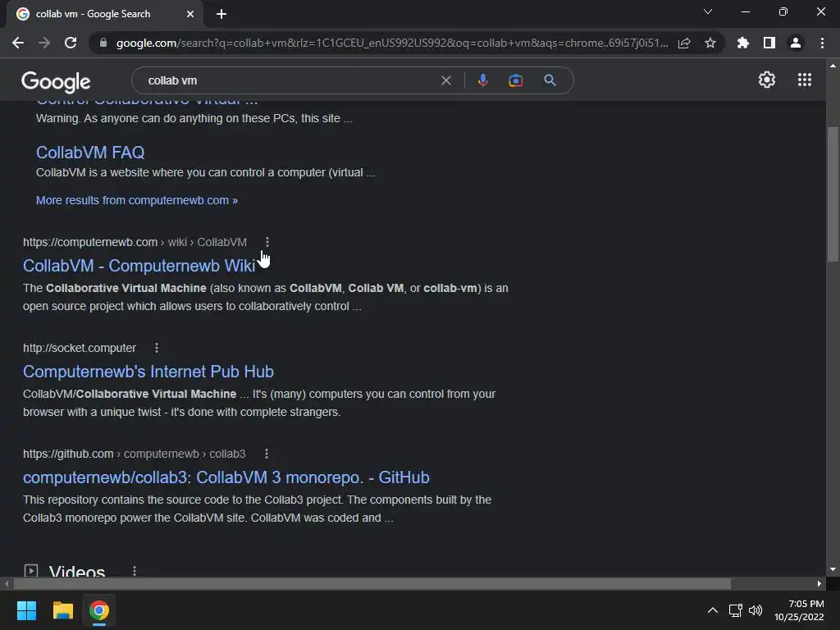840x630 pixels.
Task: Open the Windows Start menu
Action: 26,610
